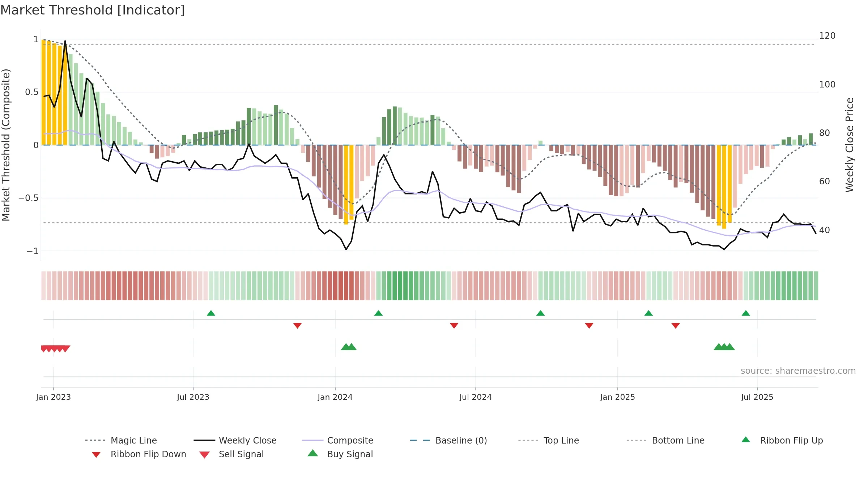
Task: Toggle the Top Line legend entry
Action: pos(548,440)
